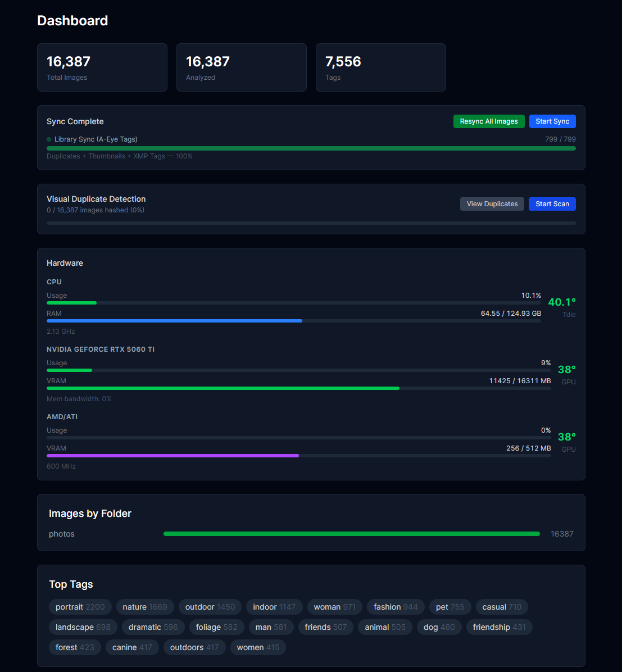
Task: Click the AMD/ATI VRAM usage bar
Action: pos(299,456)
